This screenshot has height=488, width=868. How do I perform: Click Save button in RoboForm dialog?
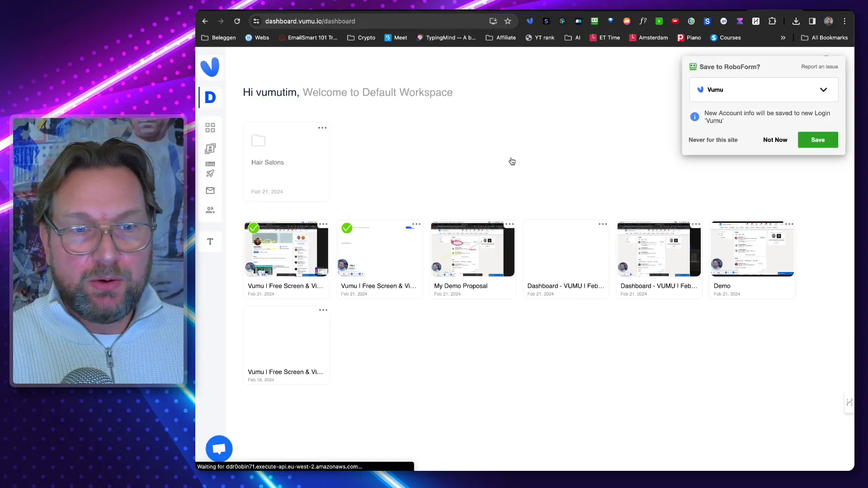coord(818,140)
